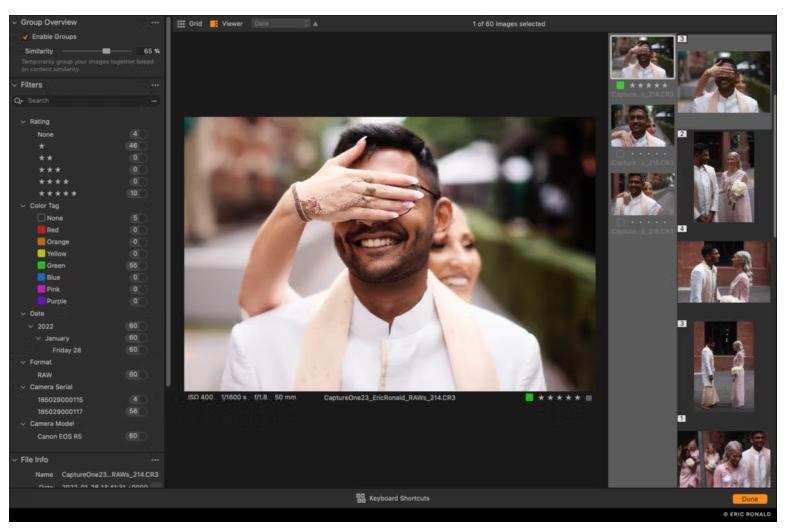Screen dimensions: 787x531
Task: Toggle the five-star rating filter
Action: click(x=57, y=193)
